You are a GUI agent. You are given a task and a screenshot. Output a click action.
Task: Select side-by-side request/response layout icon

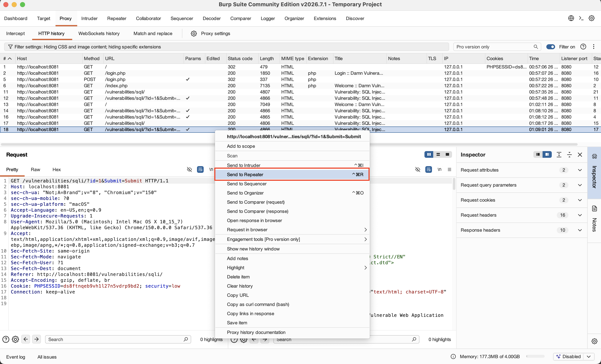click(429, 154)
